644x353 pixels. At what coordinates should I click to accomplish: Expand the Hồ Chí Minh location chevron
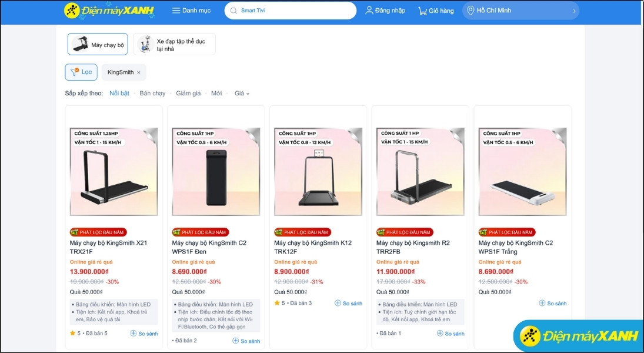point(573,10)
